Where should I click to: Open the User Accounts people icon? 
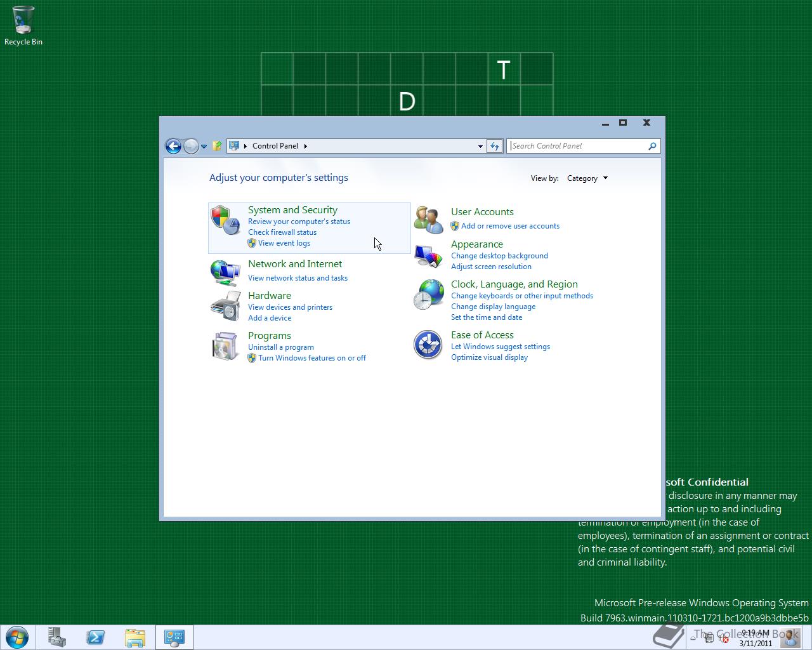(x=428, y=220)
